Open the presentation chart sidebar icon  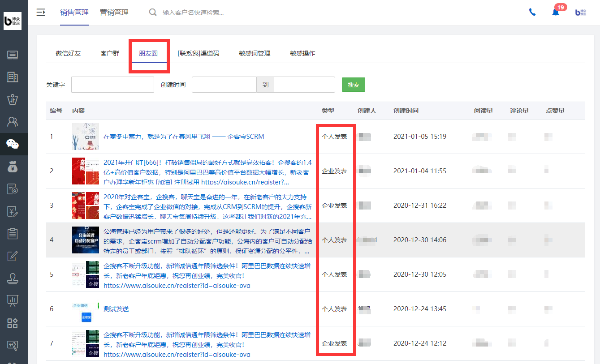(13, 300)
